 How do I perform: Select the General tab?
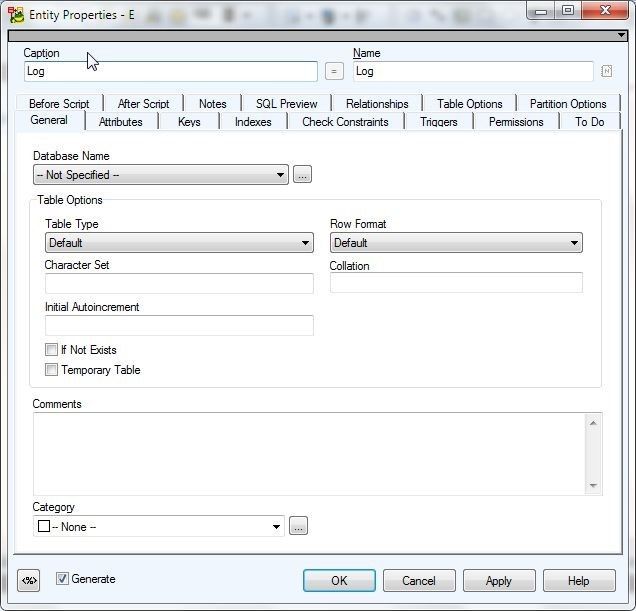[49, 120]
